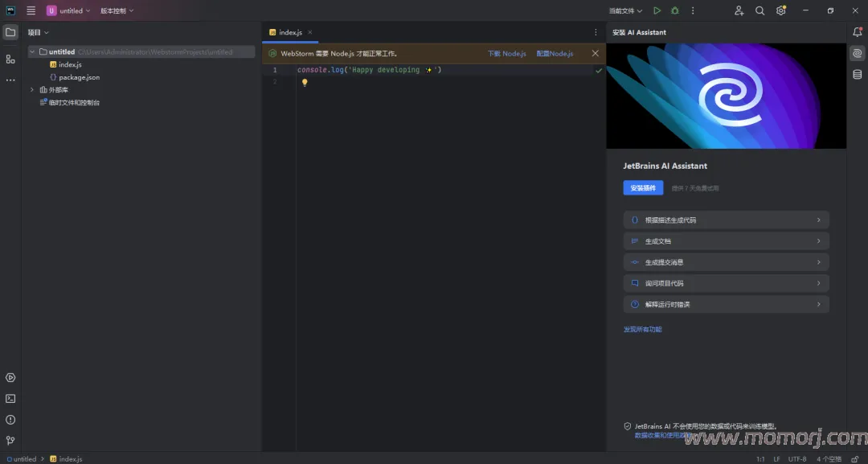Toggle the AI Assistant sidebar icon

pyautogui.click(x=857, y=53)
